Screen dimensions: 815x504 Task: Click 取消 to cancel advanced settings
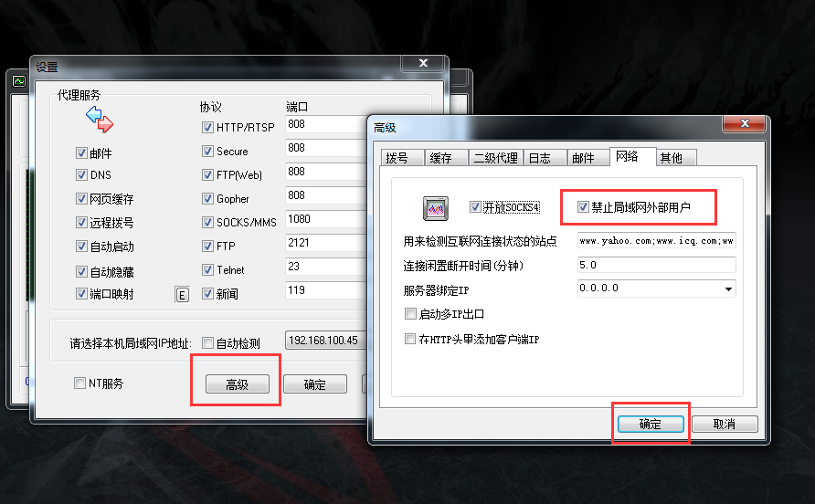[x=724, y=424]
